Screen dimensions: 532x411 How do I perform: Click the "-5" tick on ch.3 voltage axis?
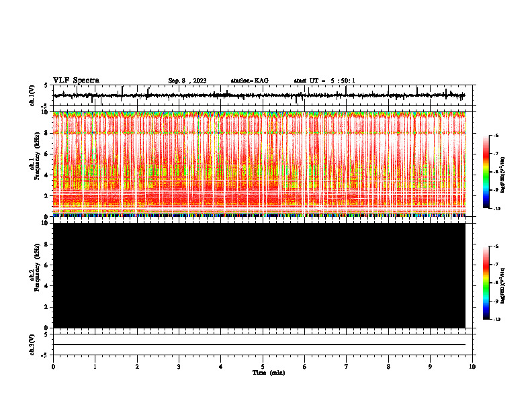[46, 355]
